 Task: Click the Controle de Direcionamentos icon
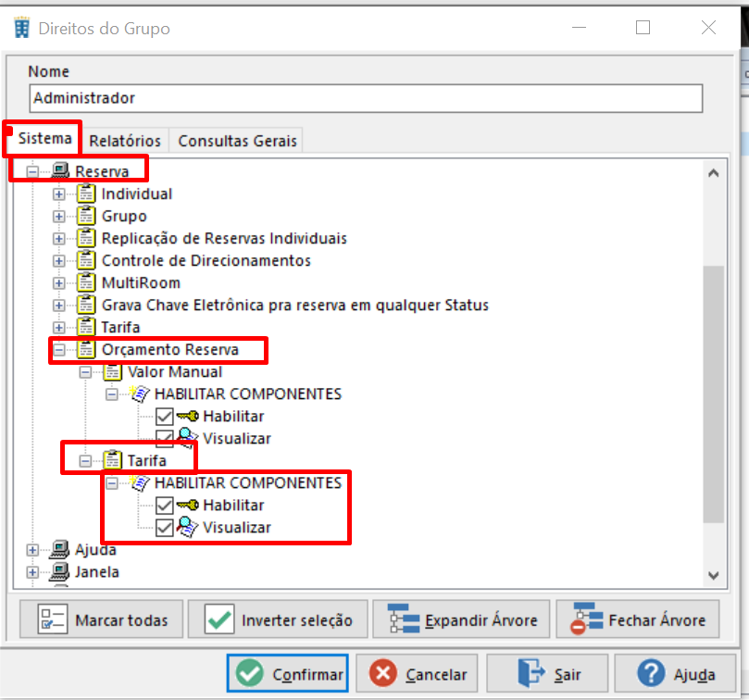86,260
